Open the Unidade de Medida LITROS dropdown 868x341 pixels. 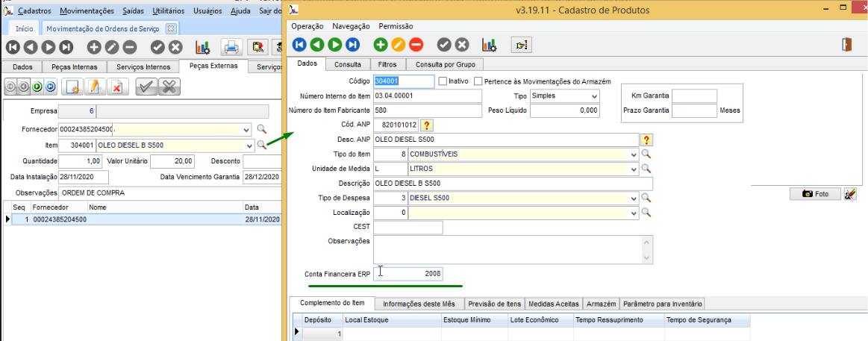coord(634,169)
